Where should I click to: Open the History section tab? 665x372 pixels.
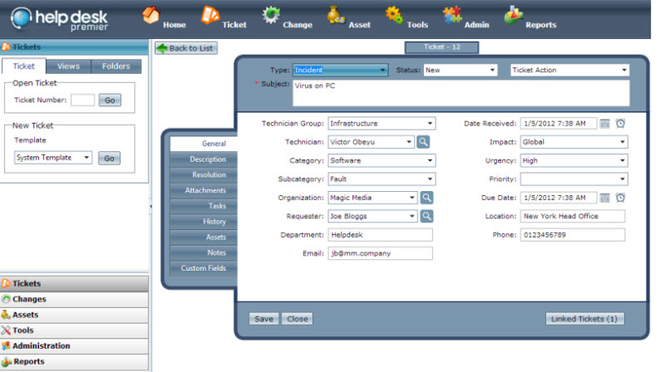coord(204,221)
